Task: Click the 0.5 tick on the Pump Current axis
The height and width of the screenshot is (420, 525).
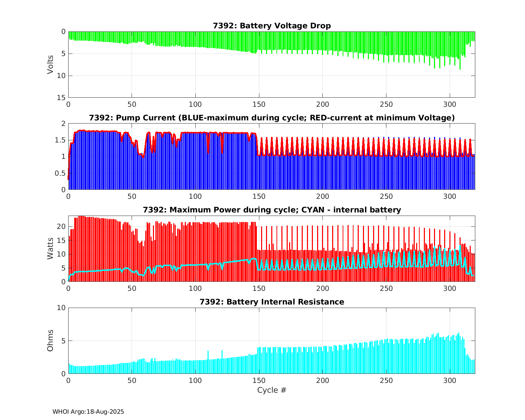Action: click(x=61, y=173)
